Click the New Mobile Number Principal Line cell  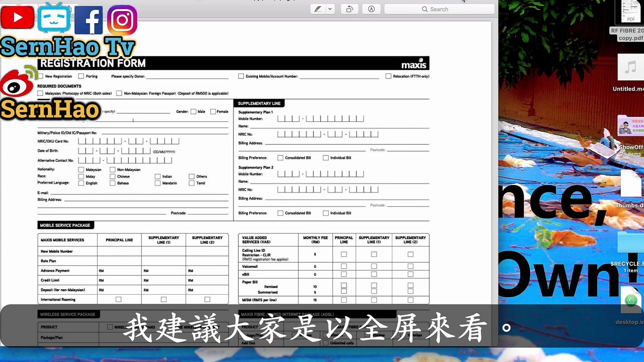click(x=119, y=251)
